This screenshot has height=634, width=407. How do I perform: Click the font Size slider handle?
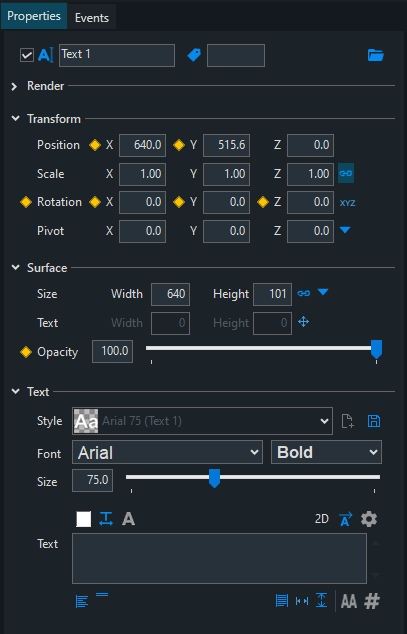coord(214,478)
